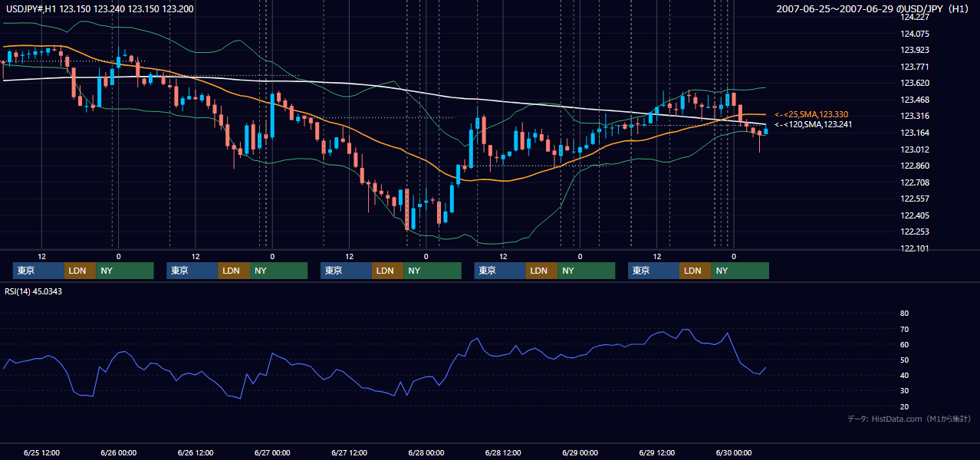Click RSI scale value 20
Screen dimensions: 980x460
click(904, 406)
